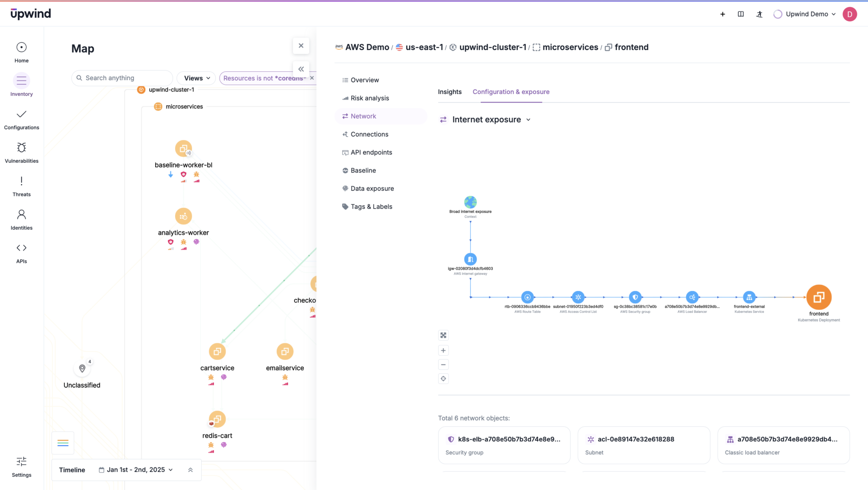Recenter graph using the crosshair icon
The width and height of the screenshot is (868, 490).
click(x=443, y=379)
